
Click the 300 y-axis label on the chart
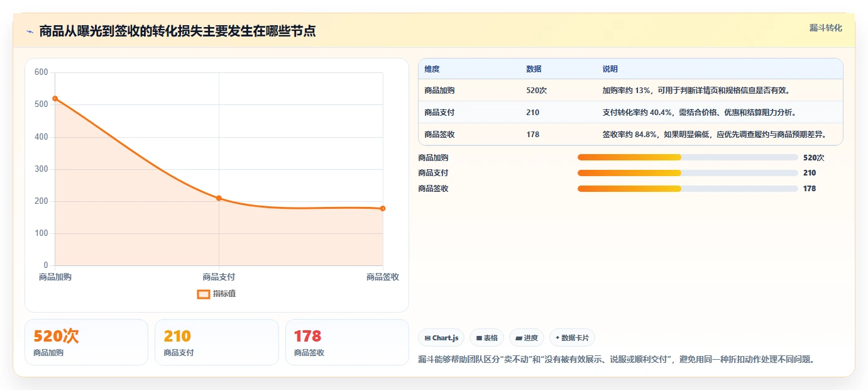(41, 169)
